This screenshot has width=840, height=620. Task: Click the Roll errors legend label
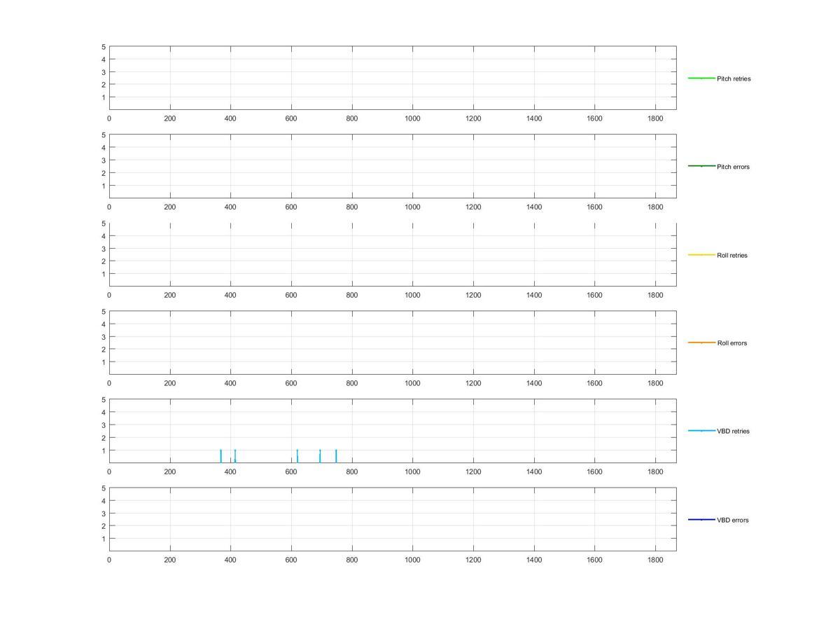(x=732, y=343)
